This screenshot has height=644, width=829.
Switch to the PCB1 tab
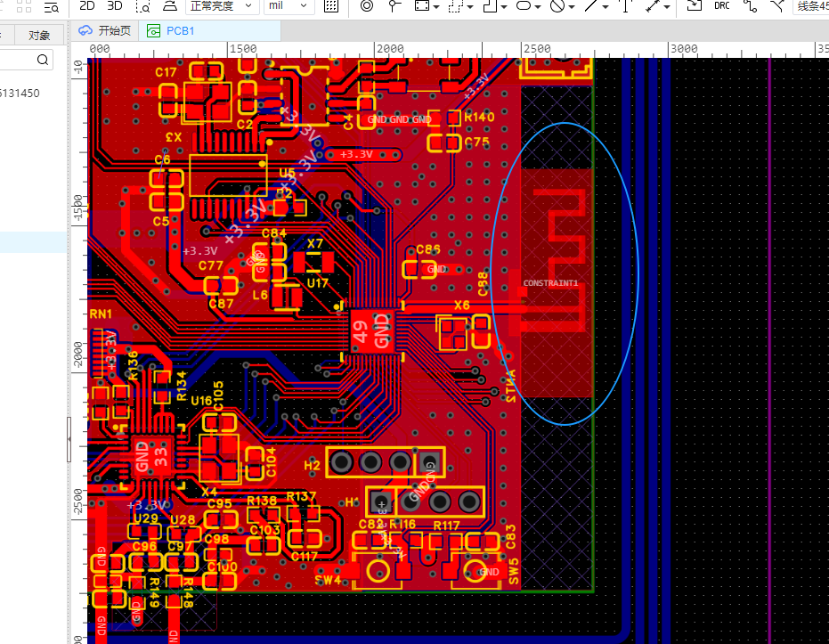click(x=180, y=31)
